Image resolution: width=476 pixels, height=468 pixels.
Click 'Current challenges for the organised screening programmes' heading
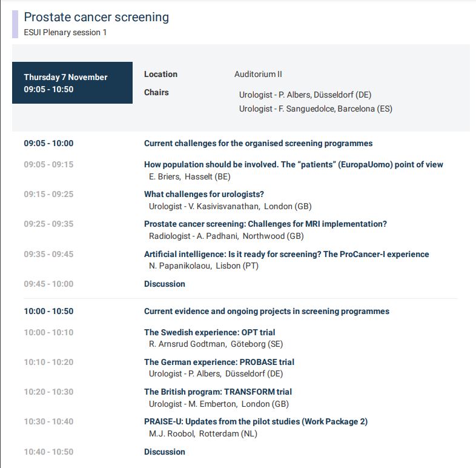click(258, 144)
